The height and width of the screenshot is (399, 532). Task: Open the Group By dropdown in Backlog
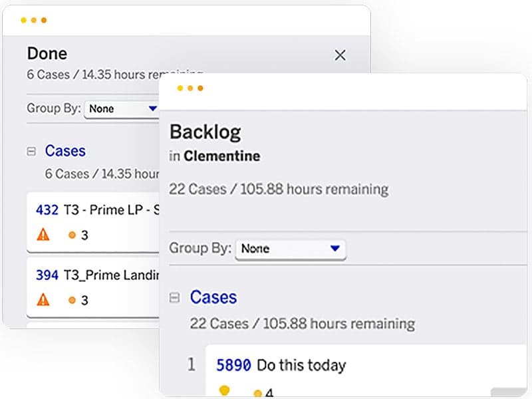291,249
